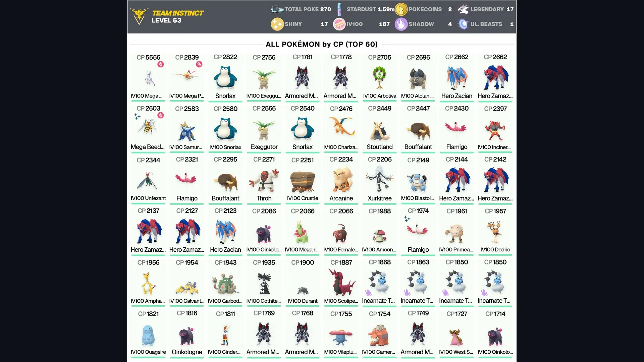Click the IV100 Durant name label

(303, 301)
